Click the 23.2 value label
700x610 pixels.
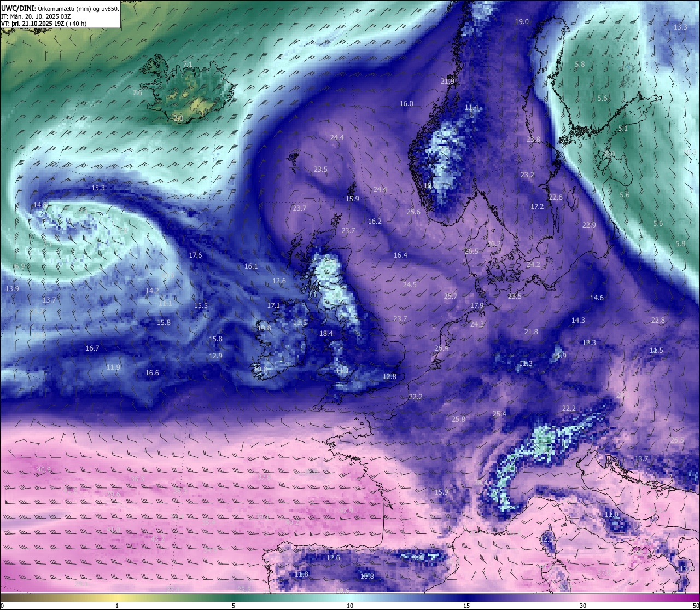pyautogui.click(x=527, y=175)
